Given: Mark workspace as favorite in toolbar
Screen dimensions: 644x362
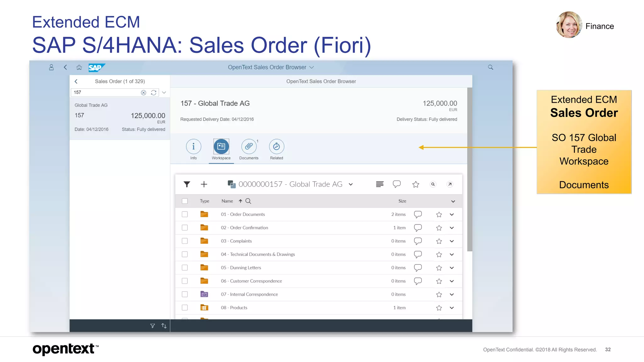Looking at the screenshot, I should click(416, 184).
